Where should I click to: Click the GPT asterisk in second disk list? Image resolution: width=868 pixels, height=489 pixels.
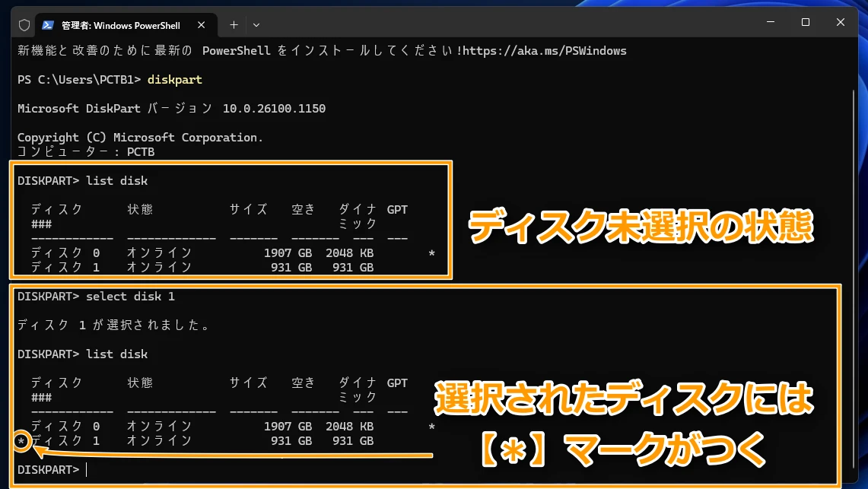click(432, 427)
